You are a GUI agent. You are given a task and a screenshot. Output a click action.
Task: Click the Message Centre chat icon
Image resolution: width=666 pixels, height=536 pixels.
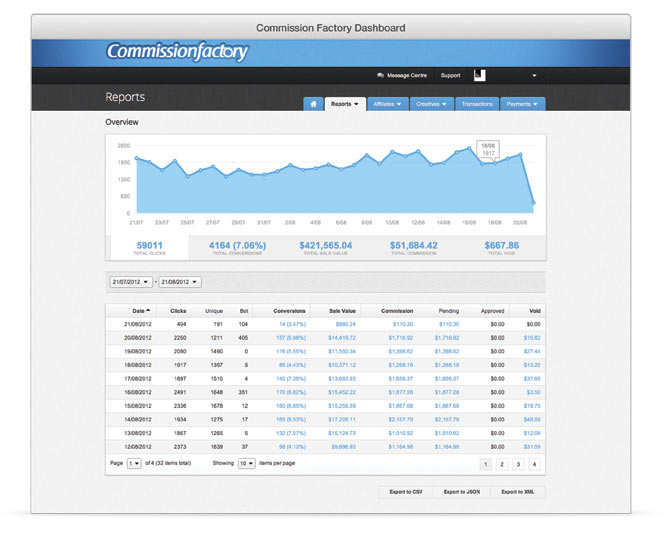tap(380, 75)
